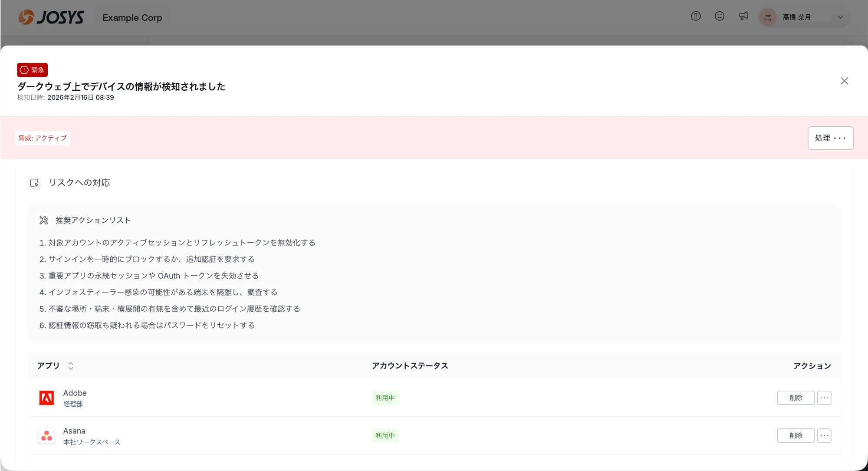This screenshot has width=868, height=471.
Task: Click the 緊急 severity badge
Action: point(32,70)
